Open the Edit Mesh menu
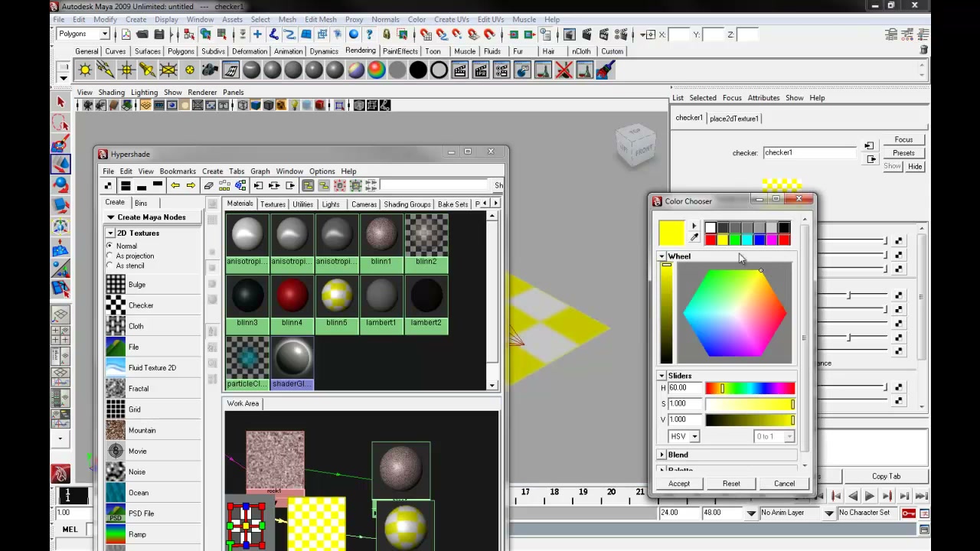This screenshot has width=980, height=551. click(320, 19)
